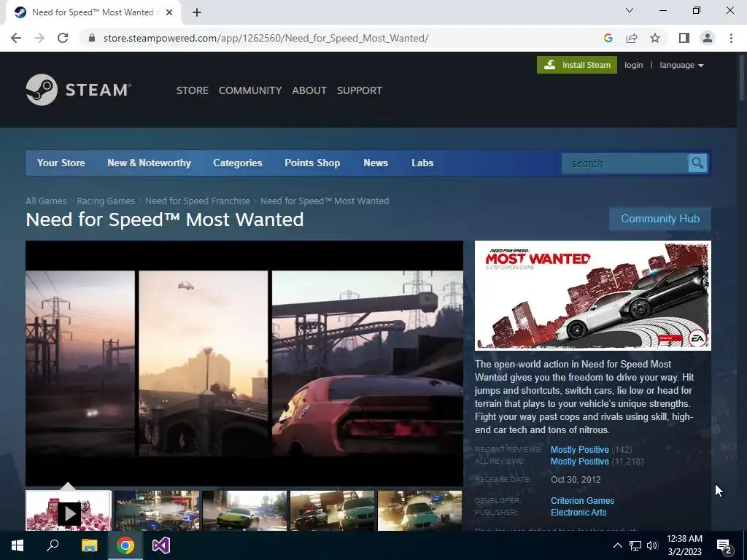Click the taskbar search magnifier

(x=53, y=545)
